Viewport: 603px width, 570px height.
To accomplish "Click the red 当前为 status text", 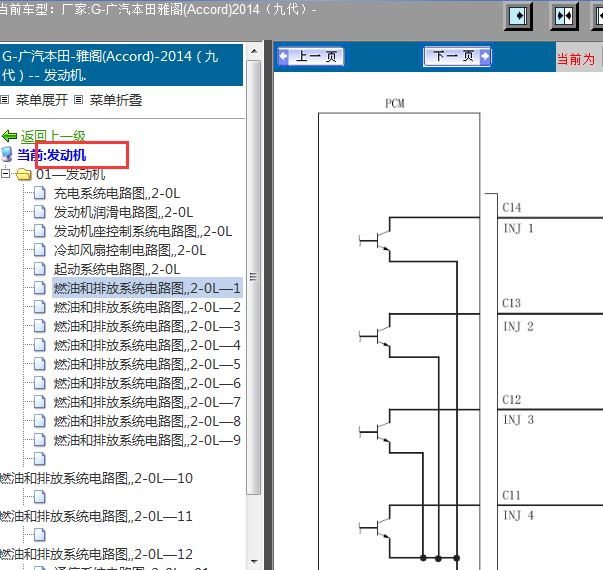I will [x=576, y=60].
